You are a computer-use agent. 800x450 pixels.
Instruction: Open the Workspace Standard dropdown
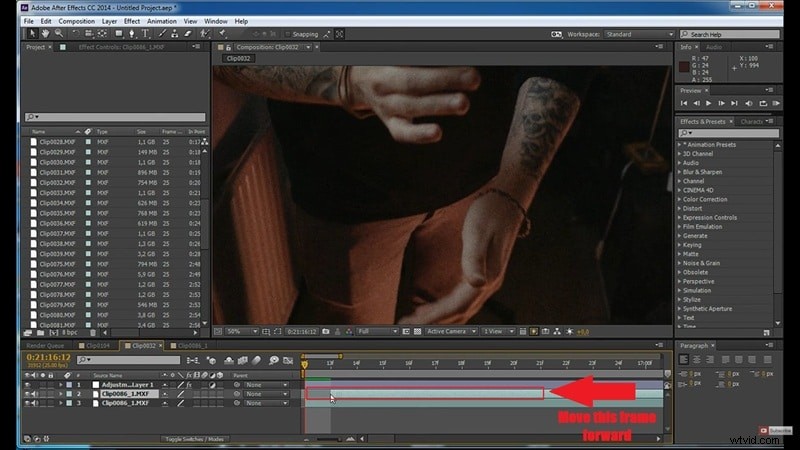[x=639, y=34]
